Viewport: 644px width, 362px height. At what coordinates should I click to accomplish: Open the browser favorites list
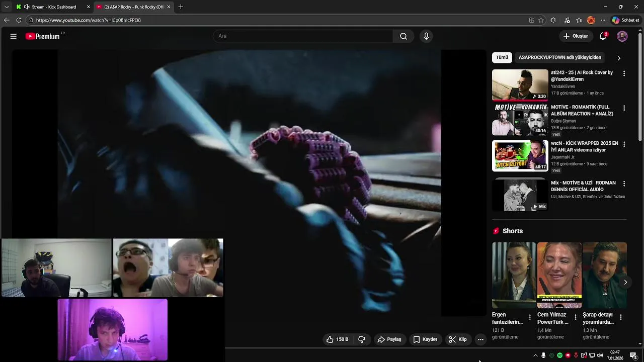[579, 20]
